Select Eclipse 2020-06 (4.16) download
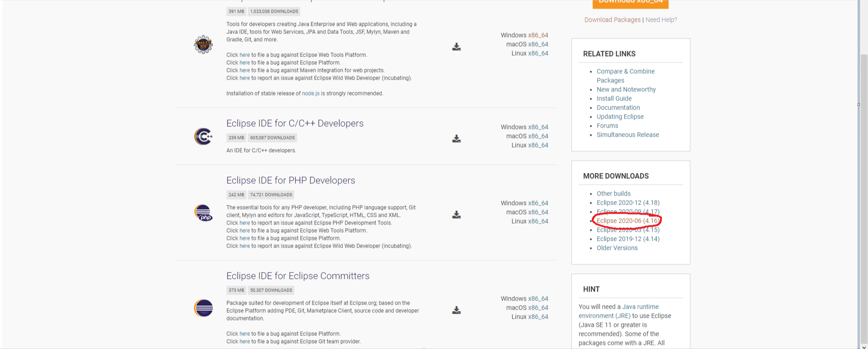The width and height of the screenshot is (868, 349). tap(628, 221)
